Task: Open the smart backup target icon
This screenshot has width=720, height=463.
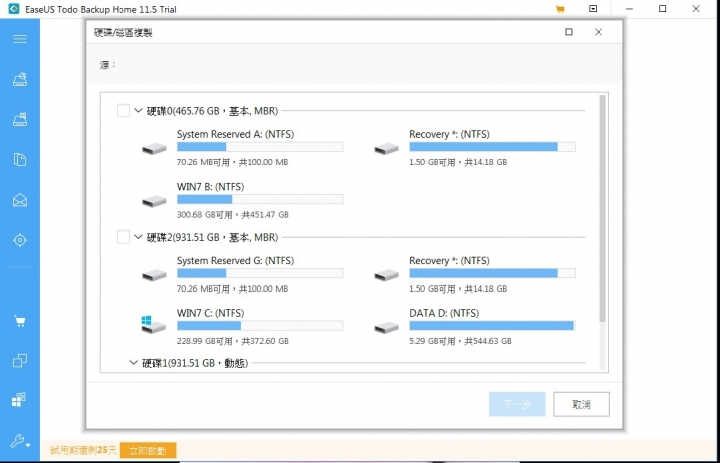Action: 20,240
